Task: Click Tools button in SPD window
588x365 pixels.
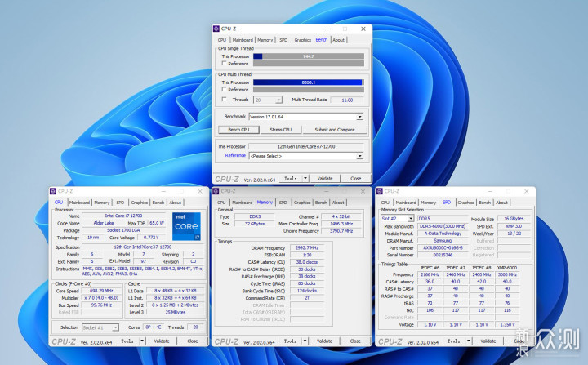Action: tap(454, 341)
